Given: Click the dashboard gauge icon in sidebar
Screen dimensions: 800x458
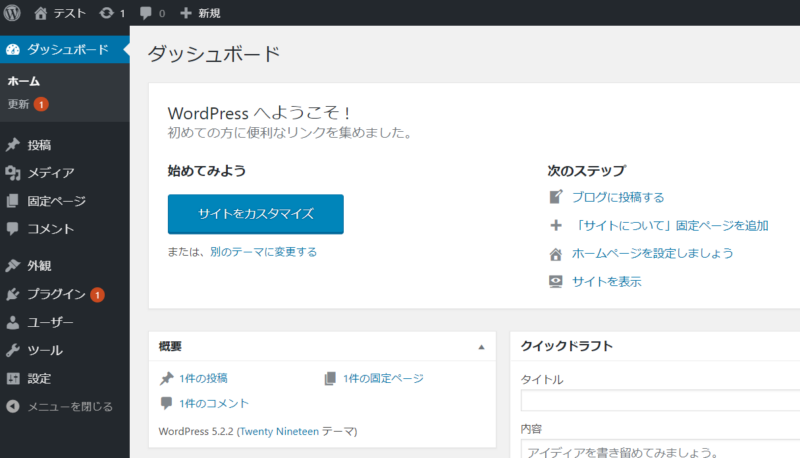Looking at the screenshot, I should point(13,49).
